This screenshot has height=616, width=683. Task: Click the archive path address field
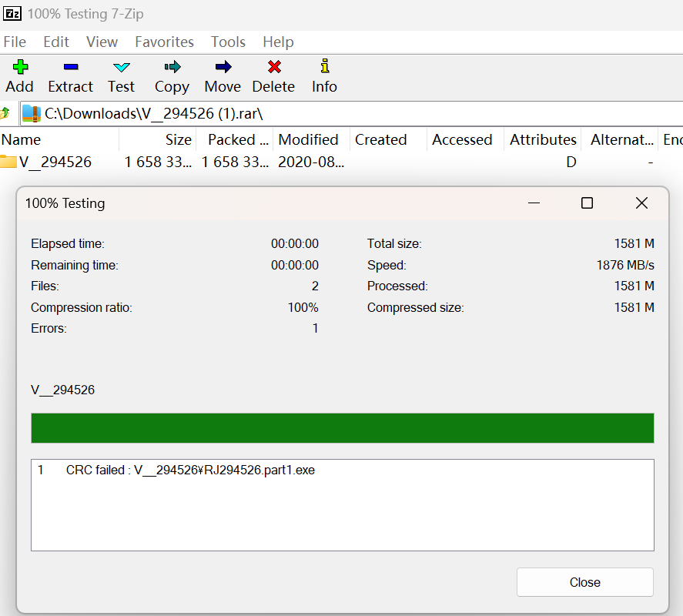[347, 114]
